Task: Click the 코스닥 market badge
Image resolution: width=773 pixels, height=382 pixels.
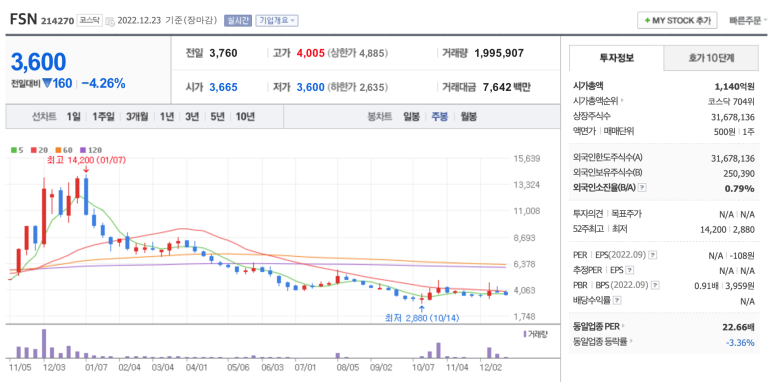Action: [89, 21]
